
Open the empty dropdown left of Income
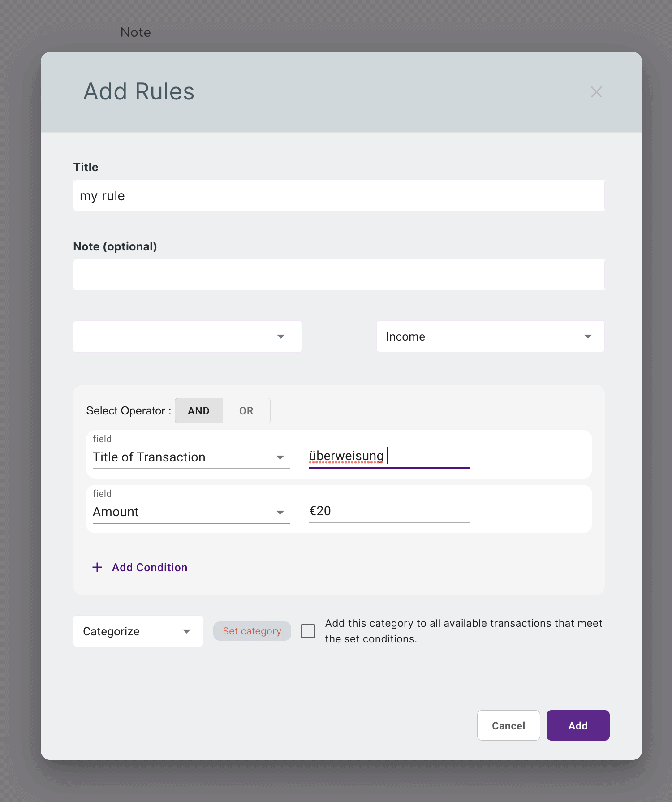click(187, 336)
